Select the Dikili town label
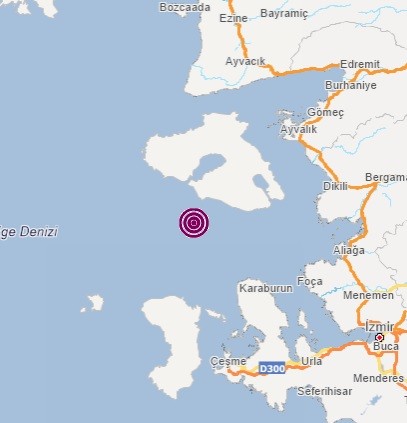The width and height of the screenshot is (407, 423). pos(335,186)
